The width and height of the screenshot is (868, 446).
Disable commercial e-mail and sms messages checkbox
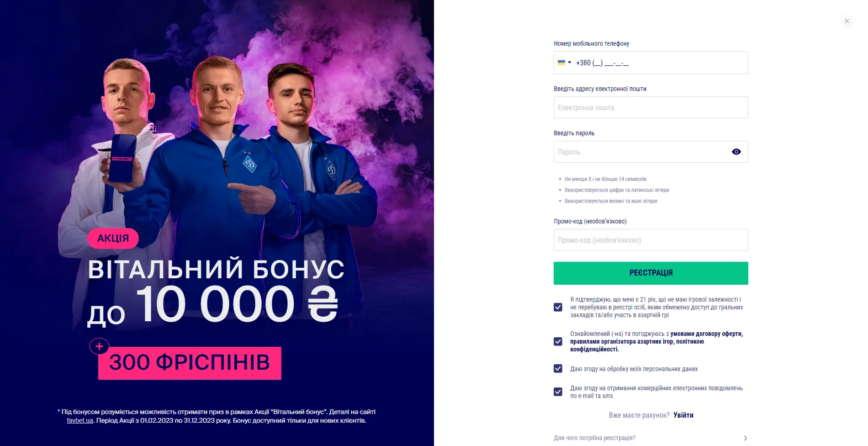(x=558, y=392)
